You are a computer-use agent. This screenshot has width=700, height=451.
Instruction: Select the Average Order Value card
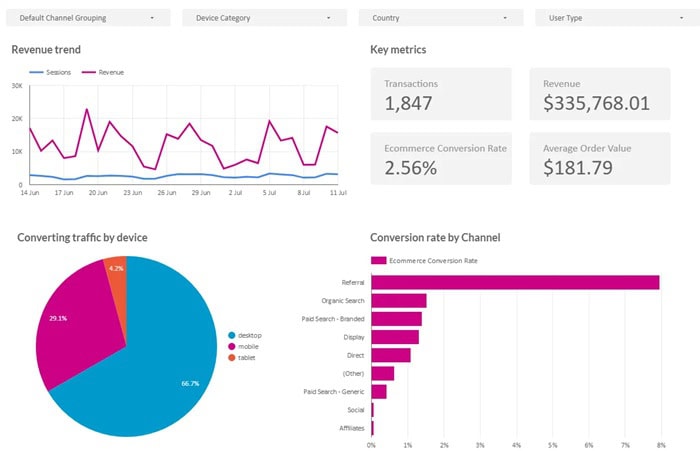click(600, 159)
